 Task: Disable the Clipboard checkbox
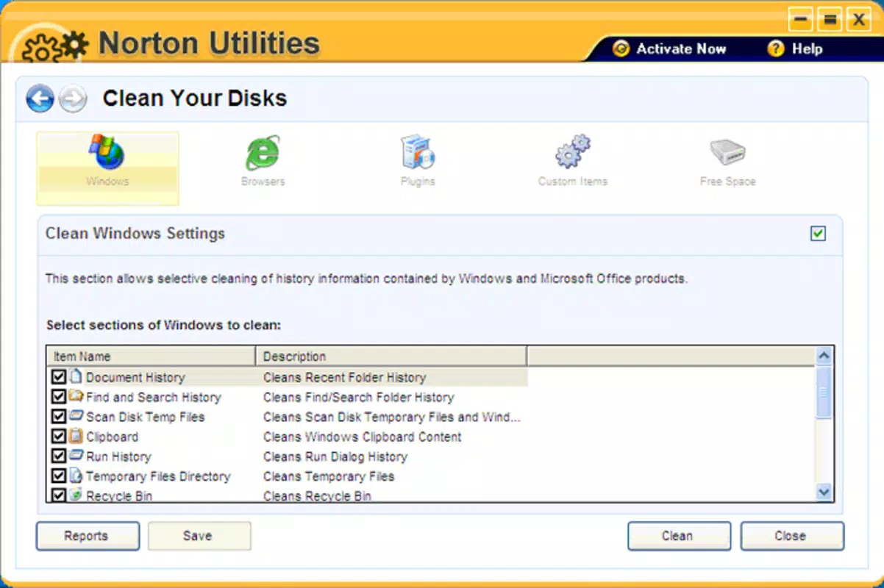pos(59,437)
